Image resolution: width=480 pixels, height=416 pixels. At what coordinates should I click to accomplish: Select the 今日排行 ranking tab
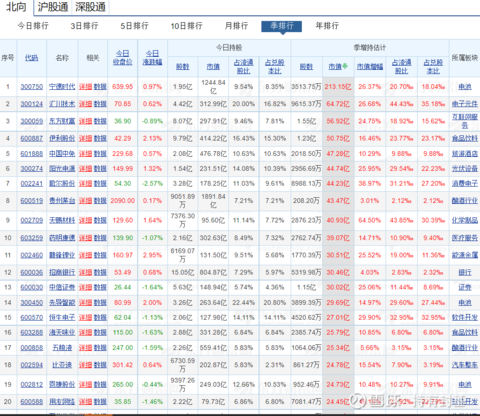click(33, 26)
